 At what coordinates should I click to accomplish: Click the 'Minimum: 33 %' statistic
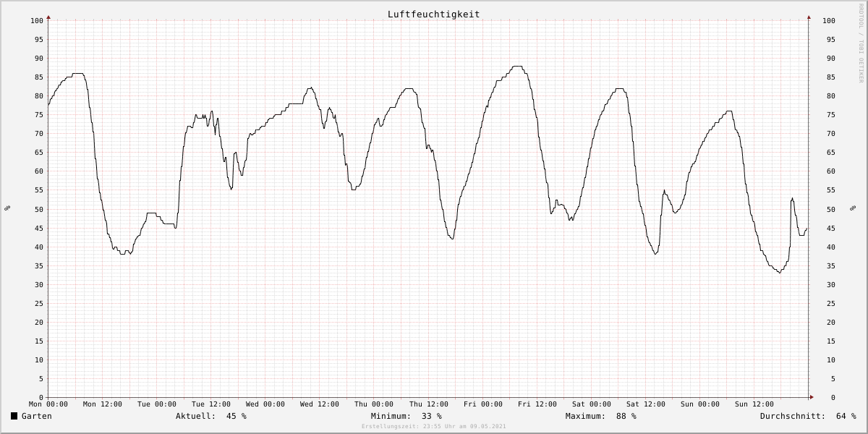click(x=407, y=416)
